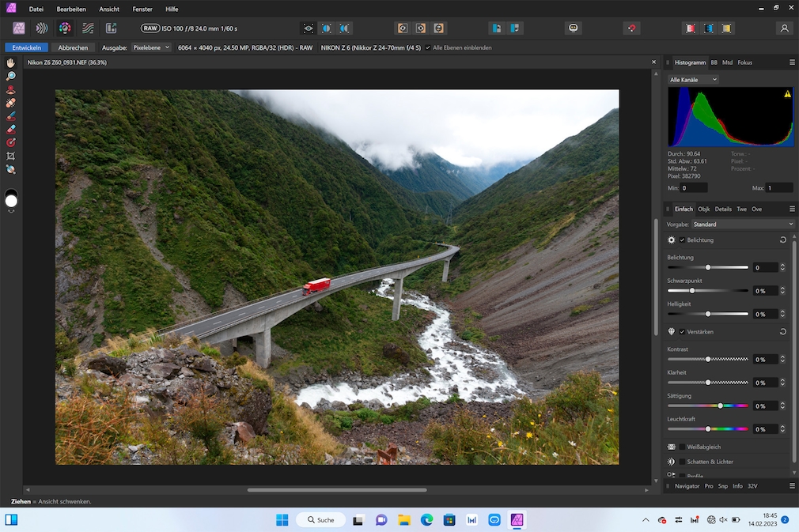Activate the Hand view tool
799x532 pixels.
click(11, 62)
